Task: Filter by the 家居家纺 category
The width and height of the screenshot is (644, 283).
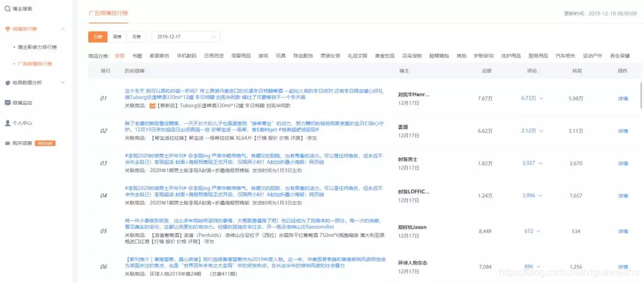Action: 159,56
